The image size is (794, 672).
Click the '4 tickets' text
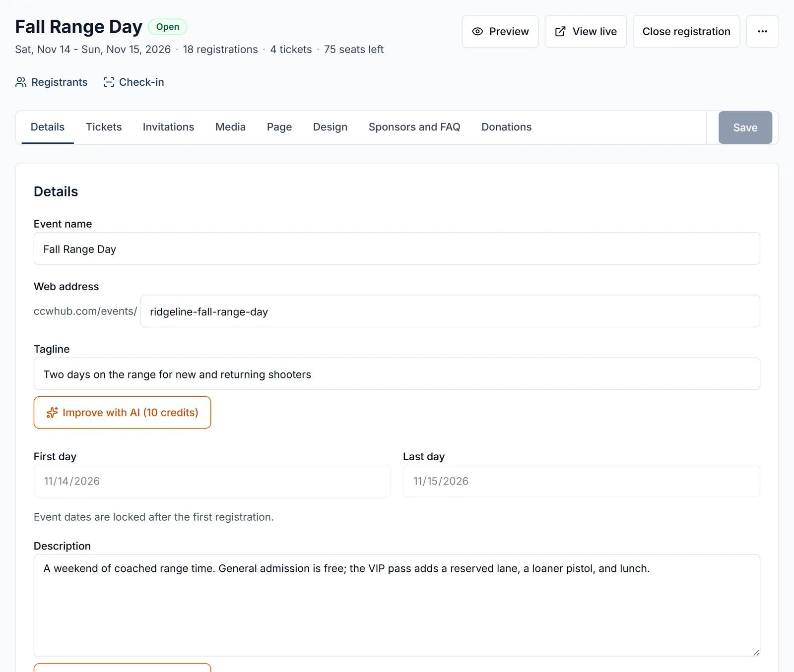291,50
